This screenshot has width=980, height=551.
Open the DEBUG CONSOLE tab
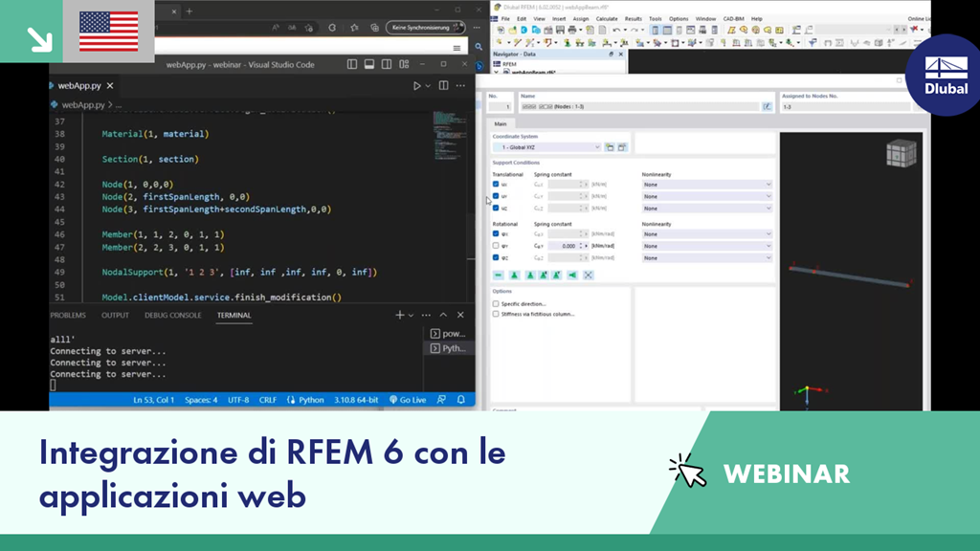[x=173, y=316]
